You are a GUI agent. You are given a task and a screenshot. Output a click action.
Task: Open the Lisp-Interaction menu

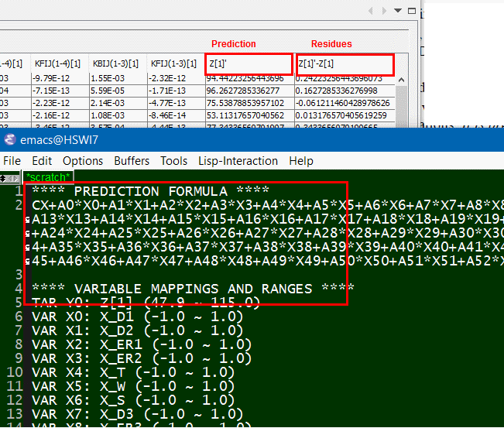click(237, 161)
